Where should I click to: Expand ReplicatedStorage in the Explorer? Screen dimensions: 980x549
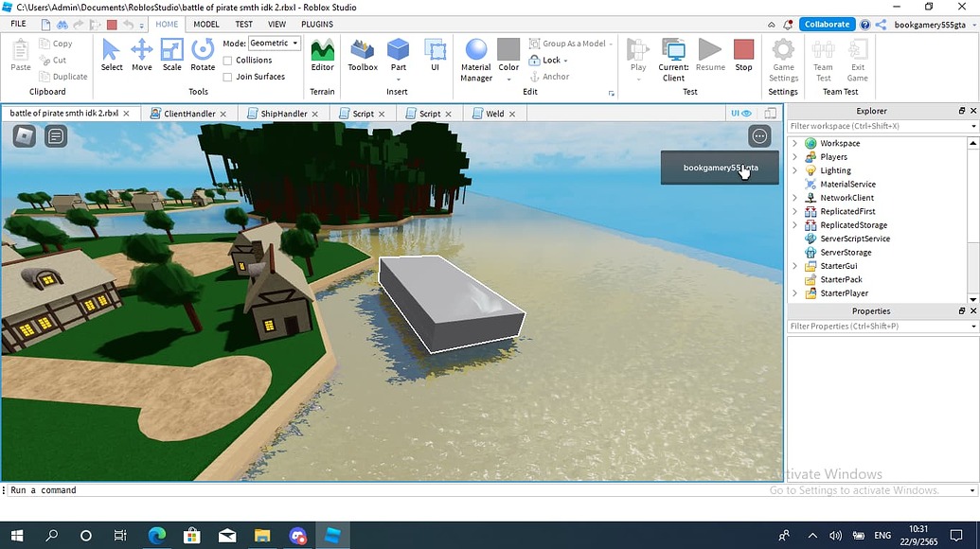795,225
